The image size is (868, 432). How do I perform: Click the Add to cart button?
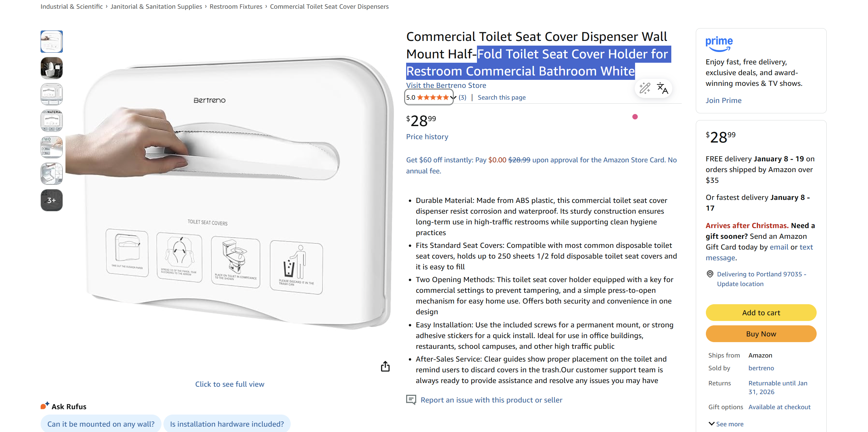pyautogui.click(x=761, y=313)
